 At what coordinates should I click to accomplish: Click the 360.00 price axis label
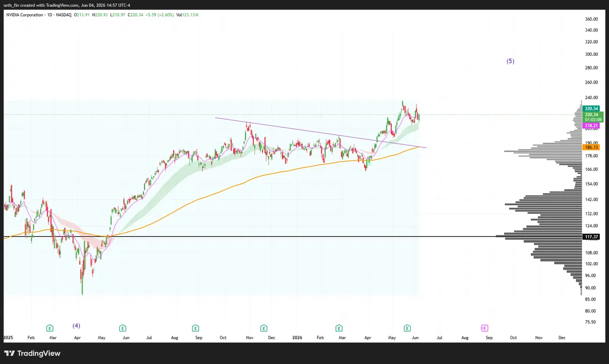point(592,19)
